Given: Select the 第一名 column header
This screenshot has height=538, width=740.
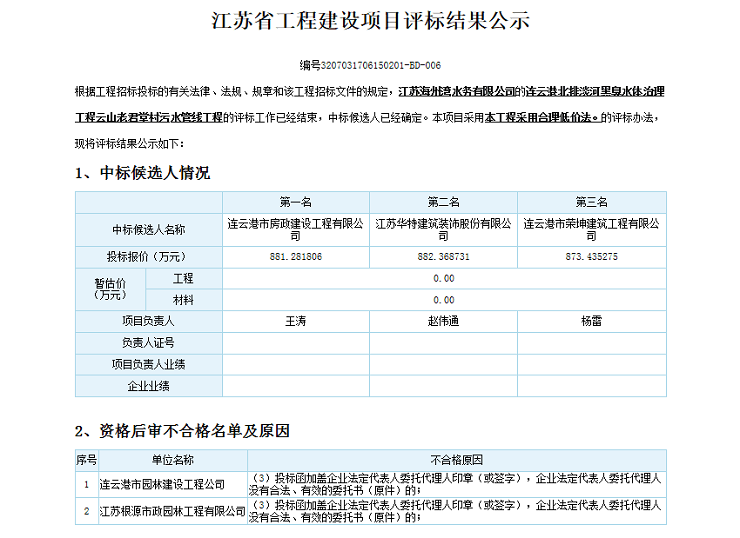Looking at the screenshot, I should click(x=296, y=202).
